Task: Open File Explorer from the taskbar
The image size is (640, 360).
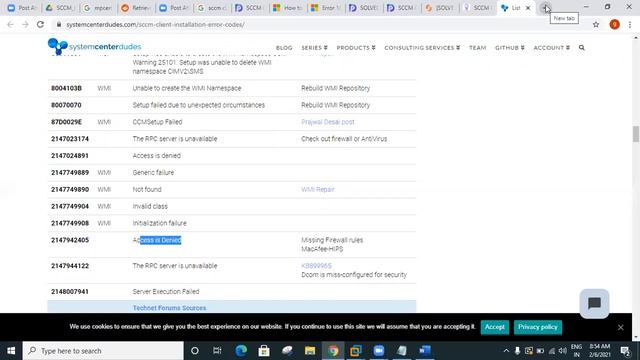Action: tap(310, 351)
